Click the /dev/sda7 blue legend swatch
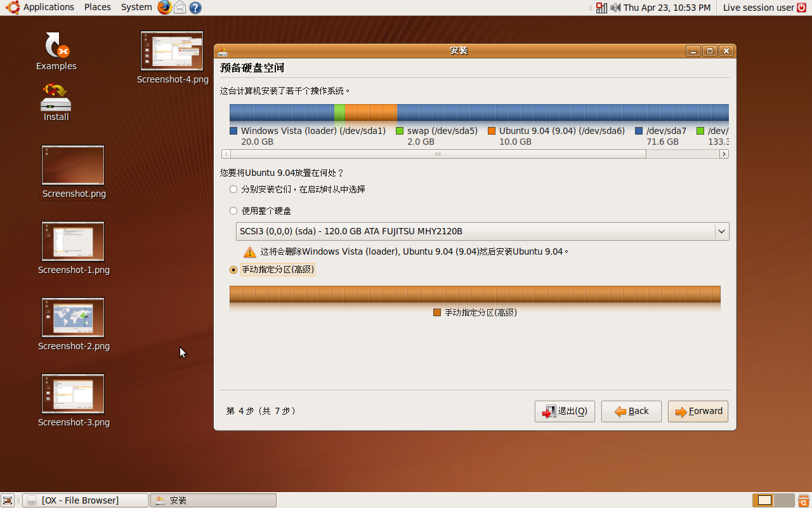The width and height of the screenshot is (812, 508). click(x=639, y=131)
